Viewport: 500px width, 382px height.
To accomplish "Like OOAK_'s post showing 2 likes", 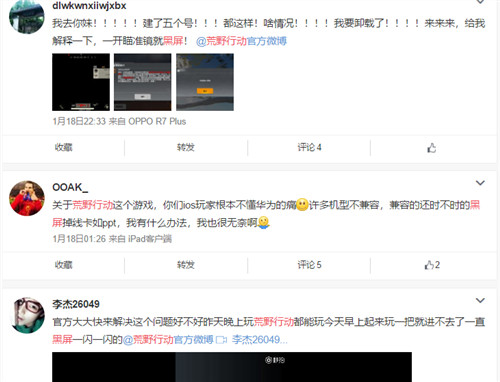I will 432,265.
